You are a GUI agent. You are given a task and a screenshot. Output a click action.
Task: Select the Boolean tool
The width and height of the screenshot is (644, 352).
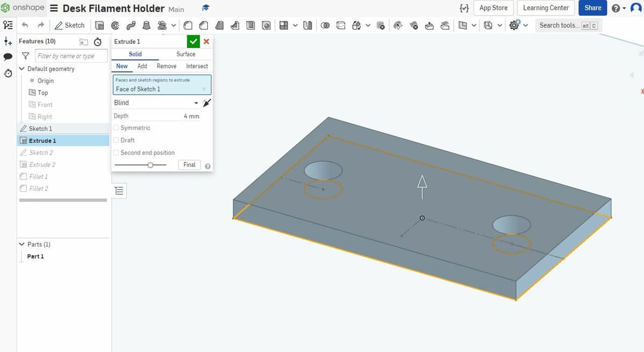[325, 25]
